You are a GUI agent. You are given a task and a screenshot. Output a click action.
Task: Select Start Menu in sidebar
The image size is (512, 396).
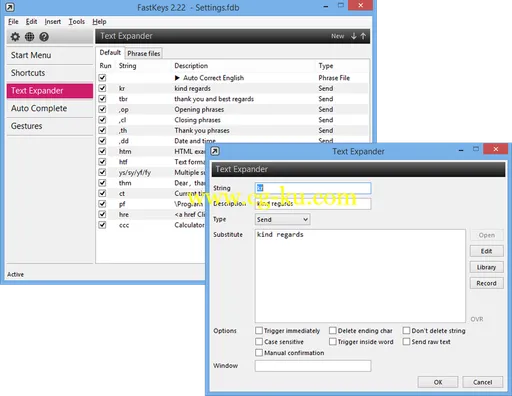coord(50,55)
